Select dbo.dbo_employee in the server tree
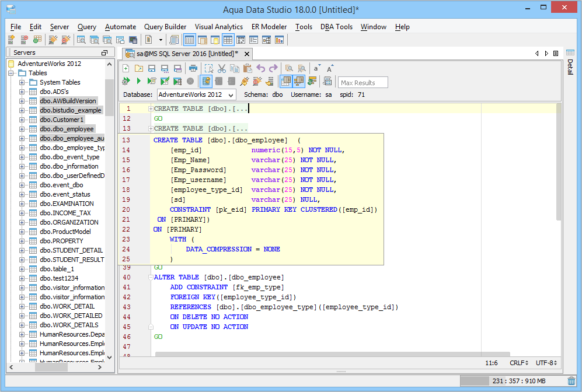The height and width of the screenshot is (392, 582). [67, 129]
